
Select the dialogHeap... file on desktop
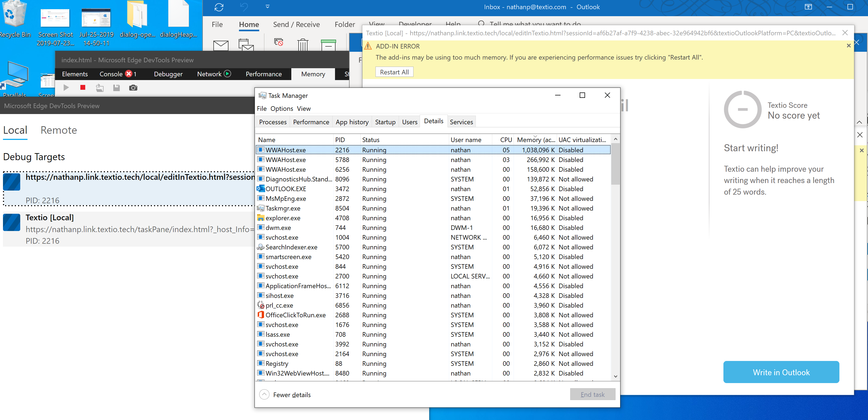(179, 19)
